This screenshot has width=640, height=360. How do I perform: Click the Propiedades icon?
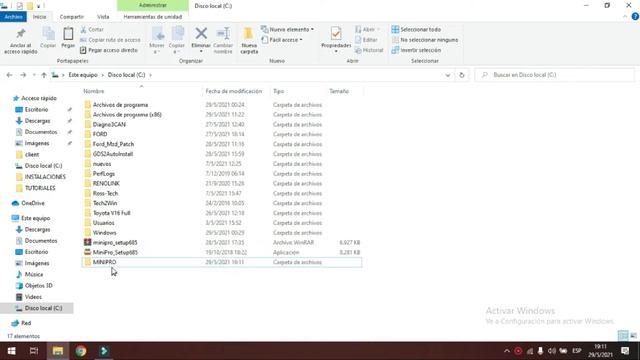point(336,33)
